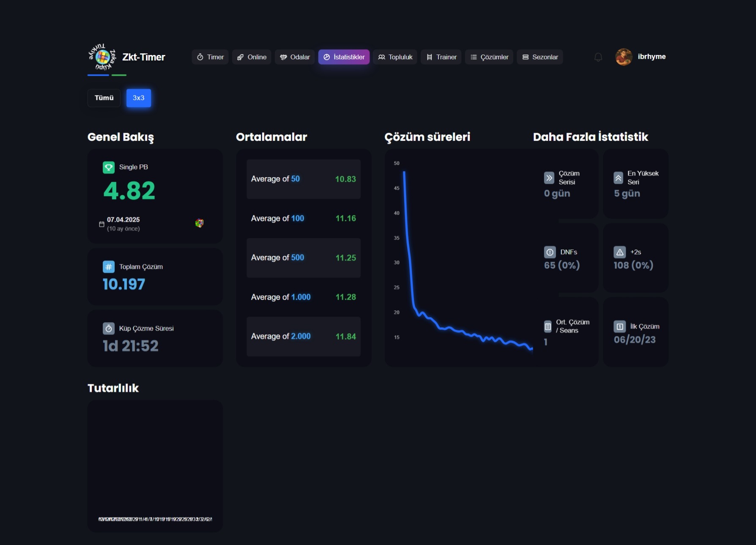756x545 pixels.
Task: Click the notification bell icon
Action: pos(598,57)
